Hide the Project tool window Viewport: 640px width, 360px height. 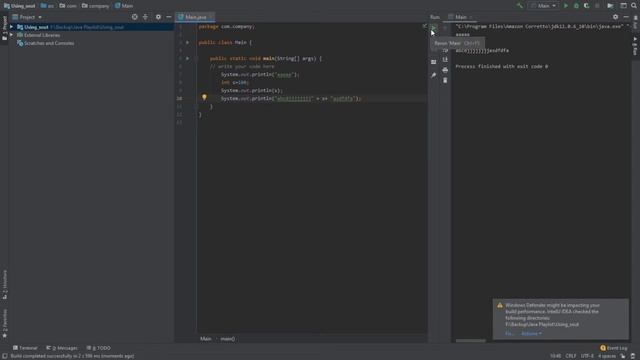169,17
